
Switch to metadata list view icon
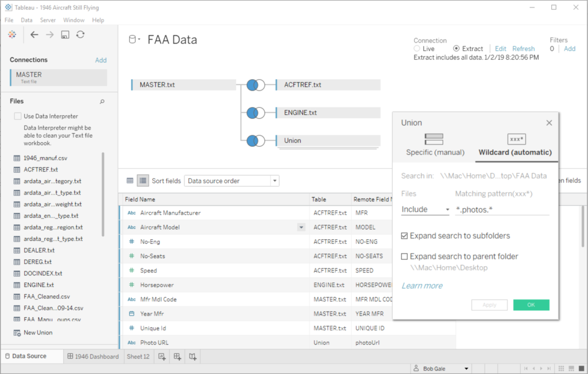[143, 181]
